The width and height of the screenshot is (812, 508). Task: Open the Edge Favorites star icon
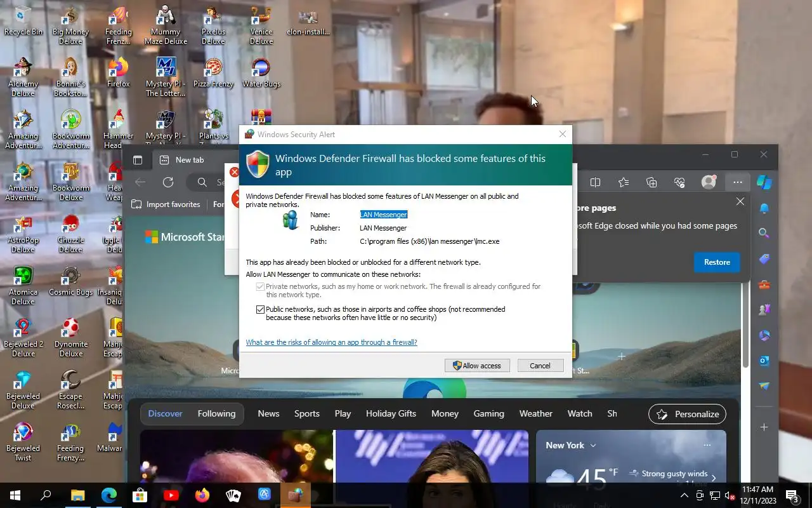tap(624, 182)
